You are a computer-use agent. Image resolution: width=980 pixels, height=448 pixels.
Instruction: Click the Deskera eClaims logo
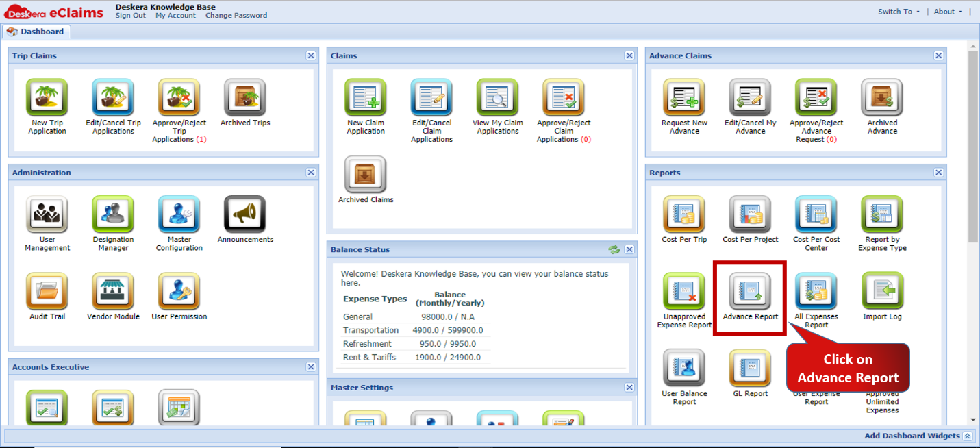click(53, 12)
